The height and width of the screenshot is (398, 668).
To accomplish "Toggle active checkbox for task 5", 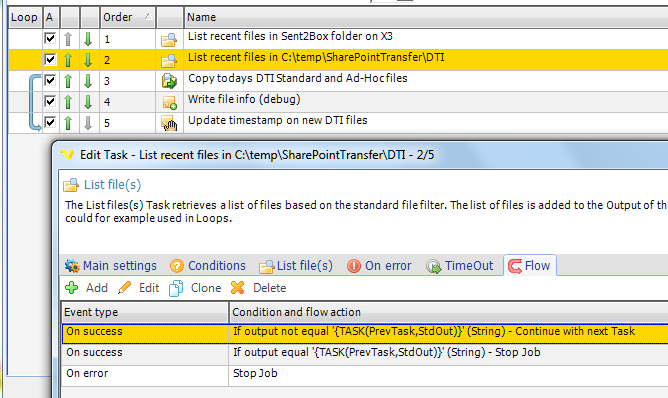I will coord(50,122).
